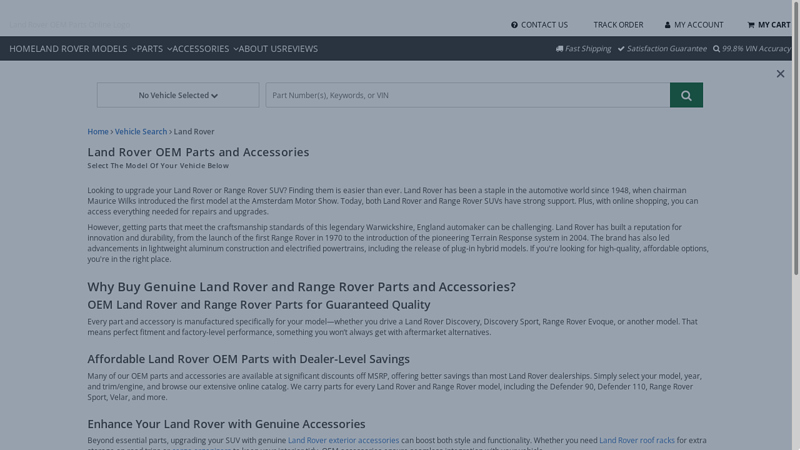
Task: Click heading Affordable Land Rover OEM Parts
Action: [x=248, y=359]
